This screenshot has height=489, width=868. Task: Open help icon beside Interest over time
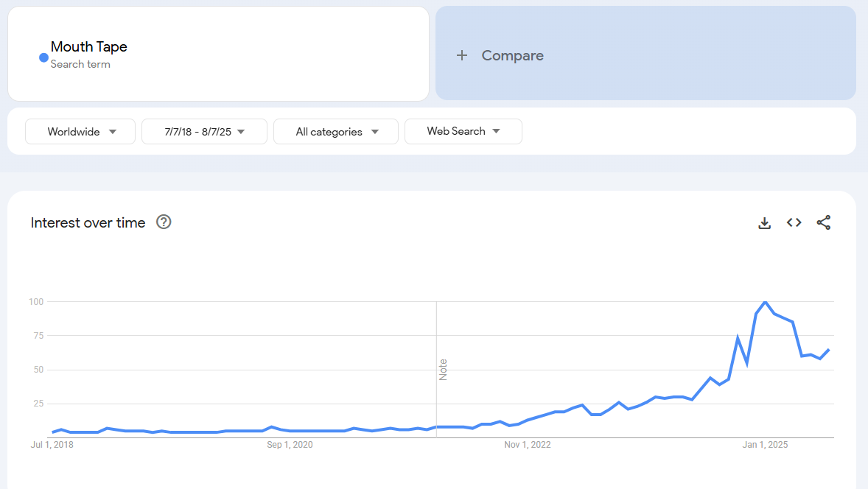click(x=164, y=222)
